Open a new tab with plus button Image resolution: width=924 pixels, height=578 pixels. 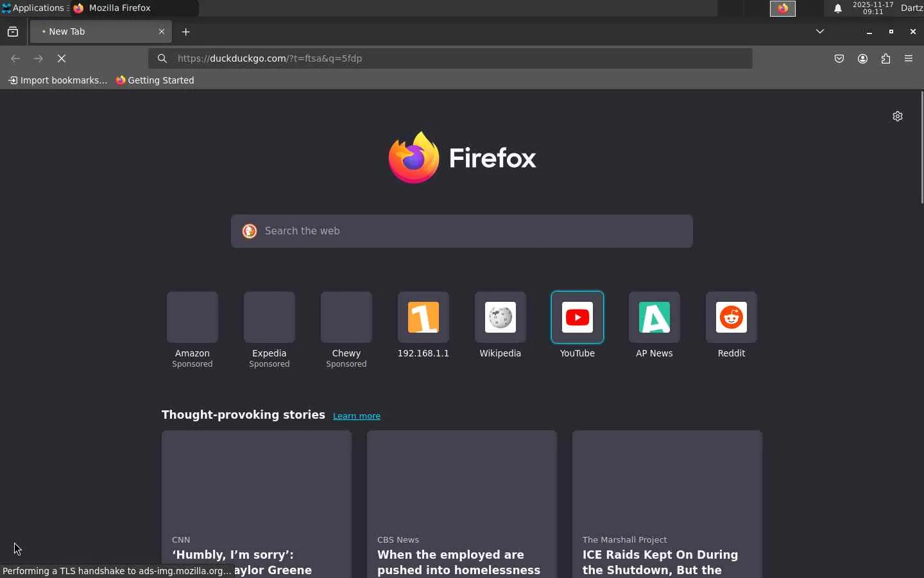point(186,32)
